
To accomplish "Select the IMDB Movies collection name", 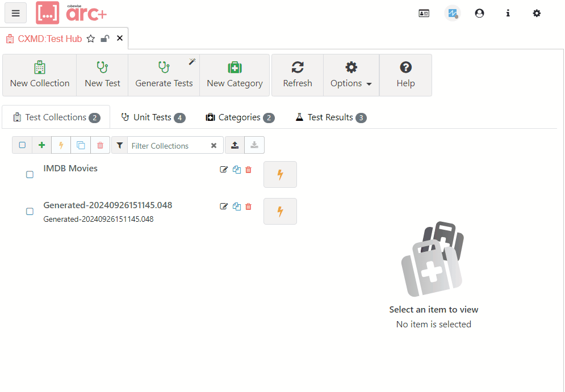I will pos(70,168).
